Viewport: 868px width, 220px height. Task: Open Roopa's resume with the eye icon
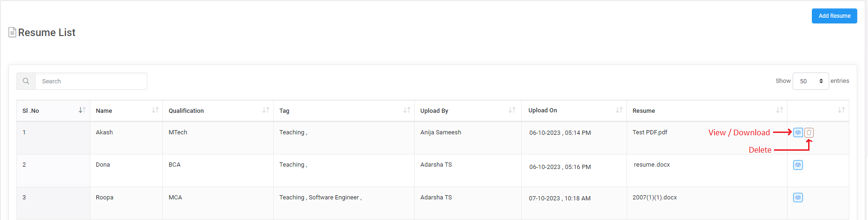click(798, 198)
